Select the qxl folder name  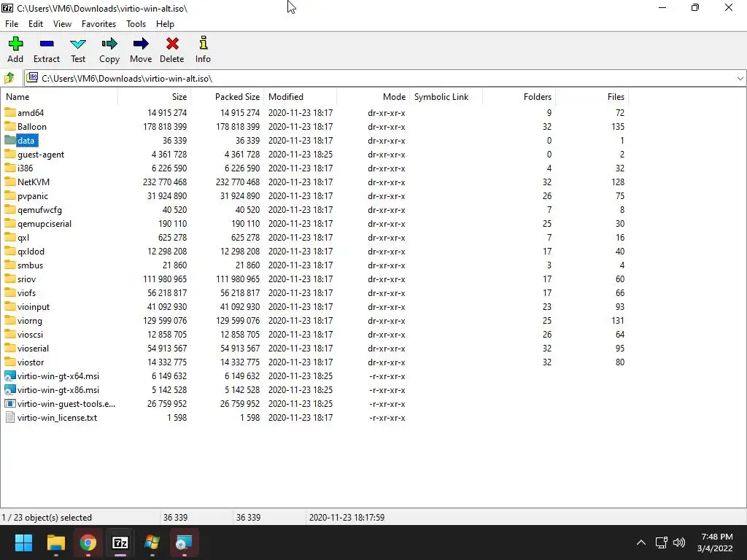point(23,237)
